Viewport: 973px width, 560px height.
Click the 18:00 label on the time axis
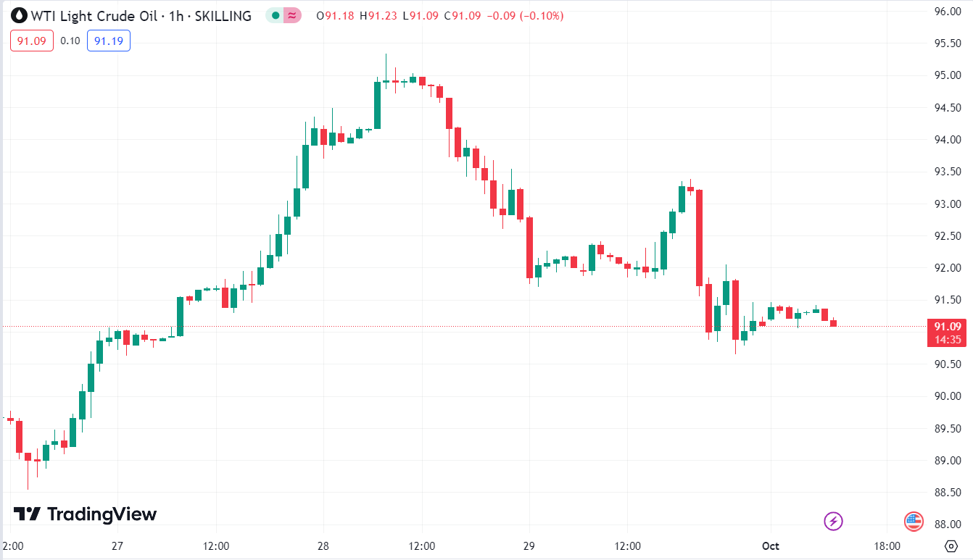[887, 546]
